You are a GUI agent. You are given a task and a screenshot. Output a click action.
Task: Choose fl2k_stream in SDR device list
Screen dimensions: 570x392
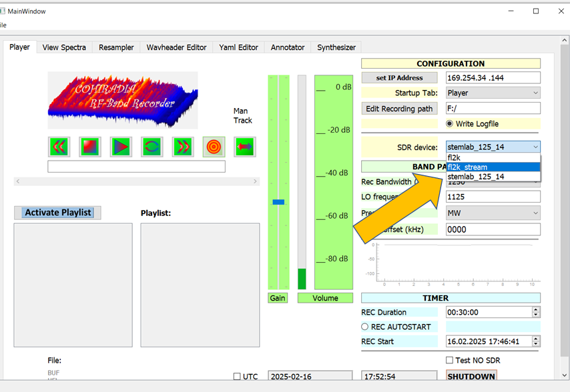(x=493, y=167)
